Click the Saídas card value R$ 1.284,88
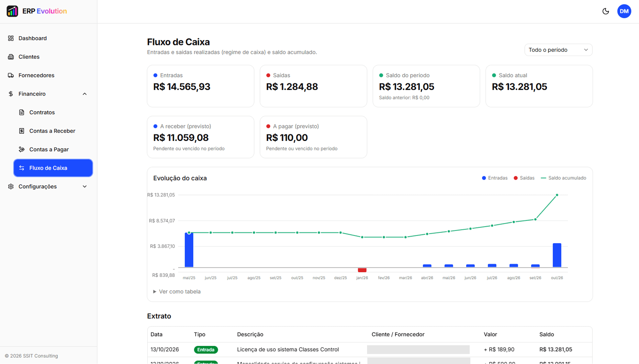This screenshot has height=364, width=639. click(292, 87)
